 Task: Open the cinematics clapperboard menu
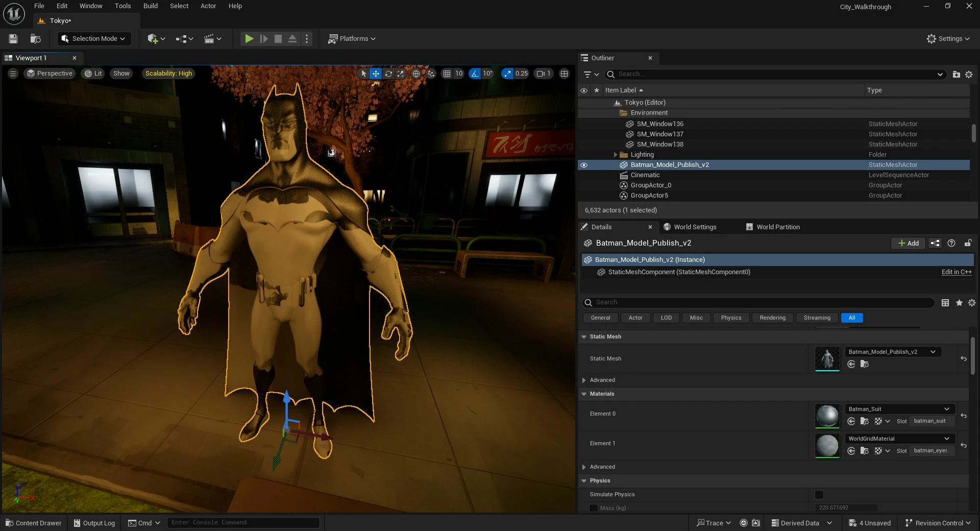pos(212,39)
